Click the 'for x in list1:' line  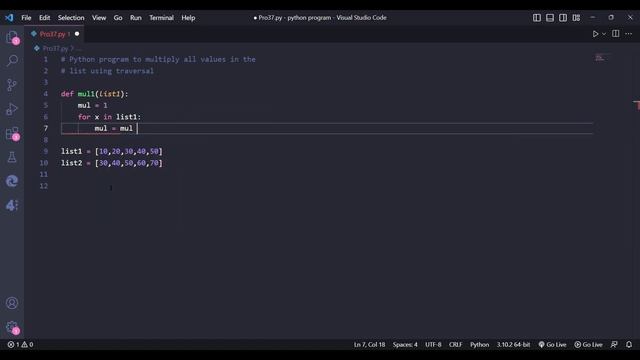click(109, 117)
